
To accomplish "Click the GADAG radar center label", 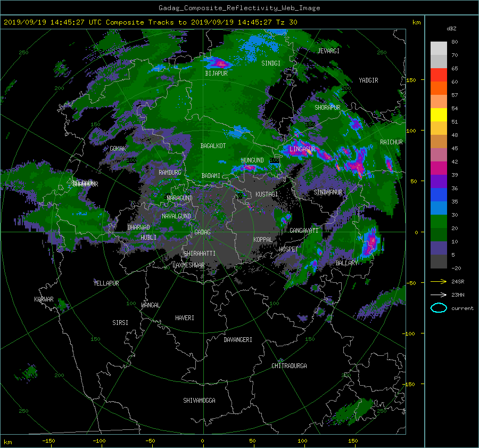I will [x=202, y=232].
